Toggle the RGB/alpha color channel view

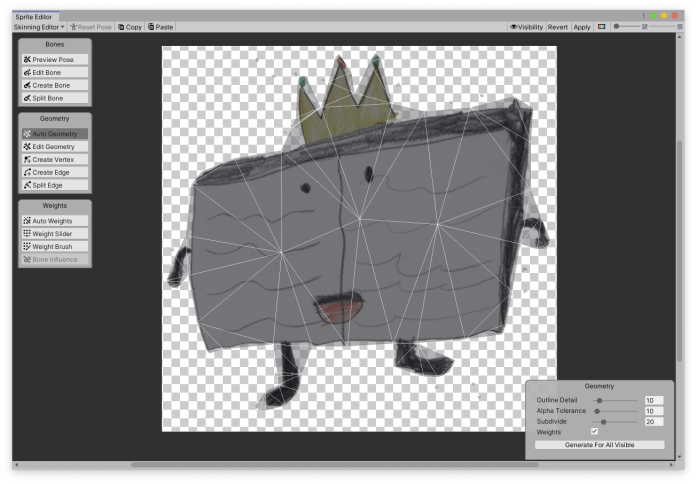tap(601, 27)
